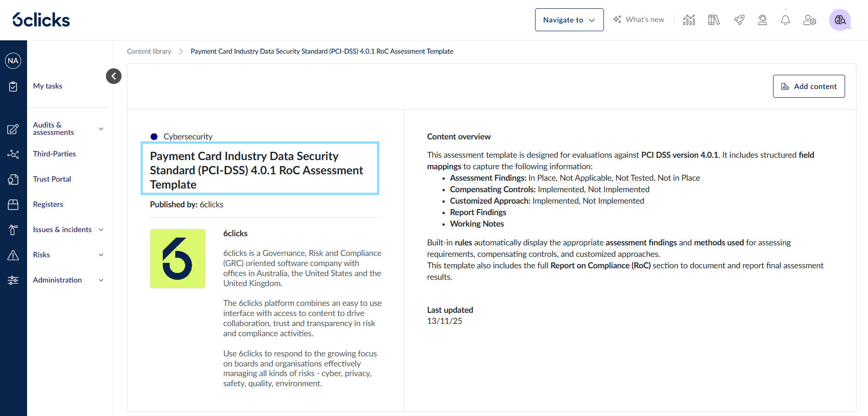
Task: Click the Add content button
Action: 808,86
